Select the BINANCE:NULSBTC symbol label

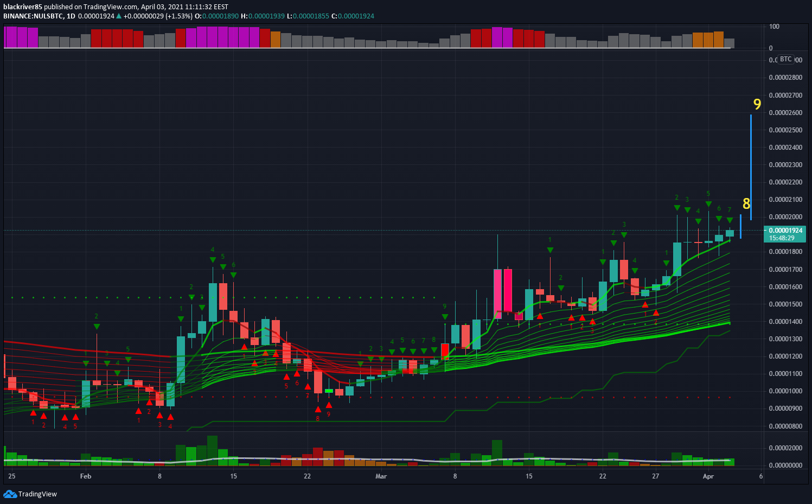click(x=34, y=16)
